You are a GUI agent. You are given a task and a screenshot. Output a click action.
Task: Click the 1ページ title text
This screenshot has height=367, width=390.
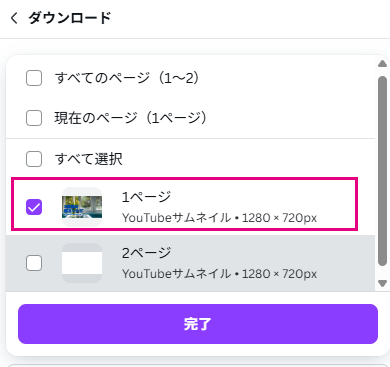click(146, 197)
